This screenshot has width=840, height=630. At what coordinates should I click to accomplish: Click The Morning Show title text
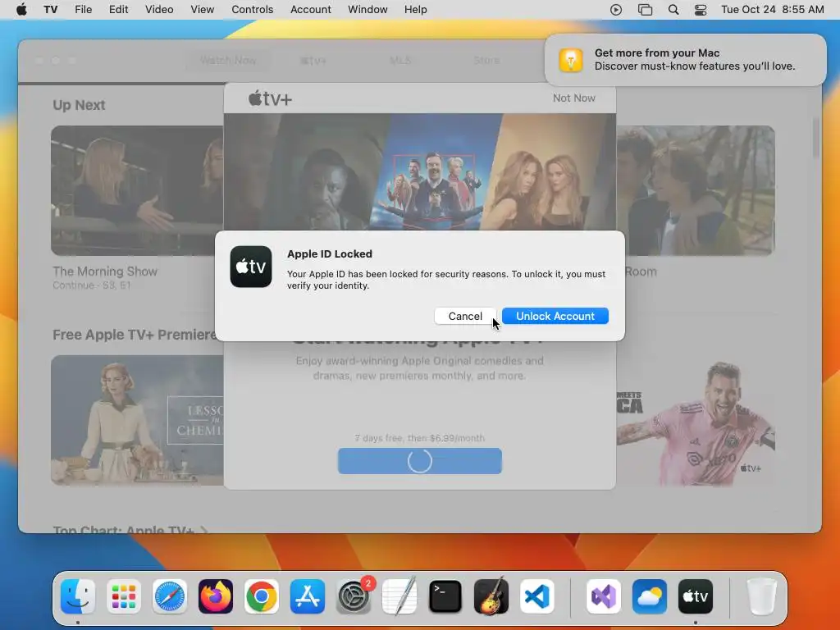(105, 272)
